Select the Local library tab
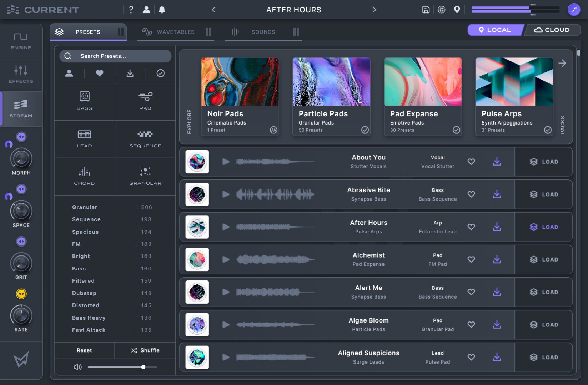The height and width of the screenshot is (385, 588). pos(495,30)
